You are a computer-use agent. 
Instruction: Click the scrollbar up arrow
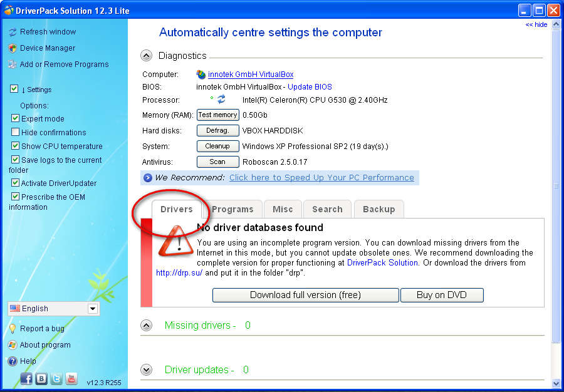point(556,25)
